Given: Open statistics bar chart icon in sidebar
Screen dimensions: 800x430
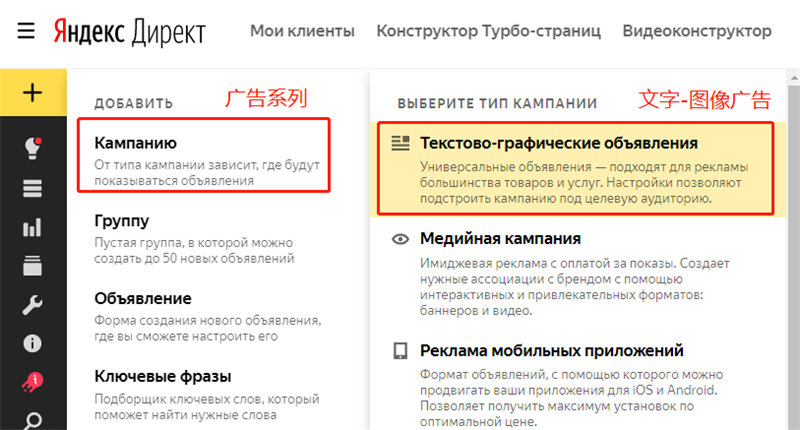Looking at the screenshot, I should [x=32, y=227].
